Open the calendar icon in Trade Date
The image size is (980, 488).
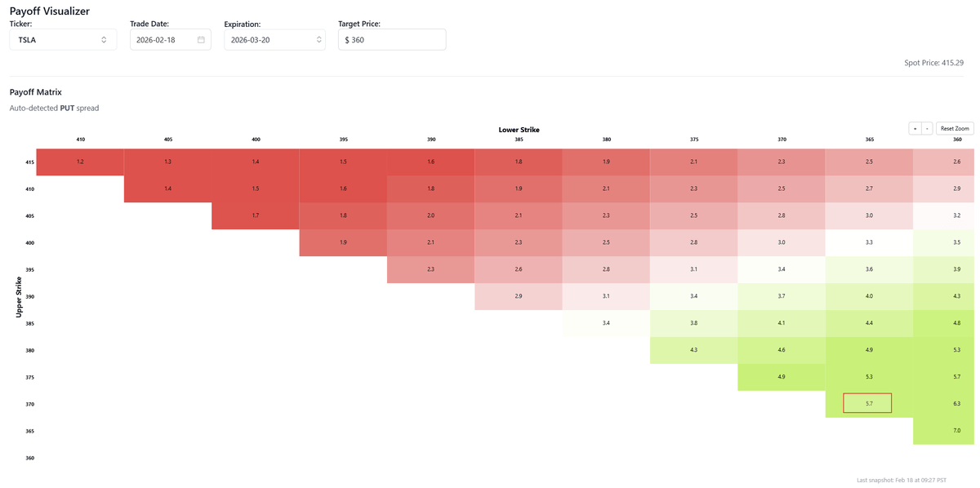(x=201, y=39)
